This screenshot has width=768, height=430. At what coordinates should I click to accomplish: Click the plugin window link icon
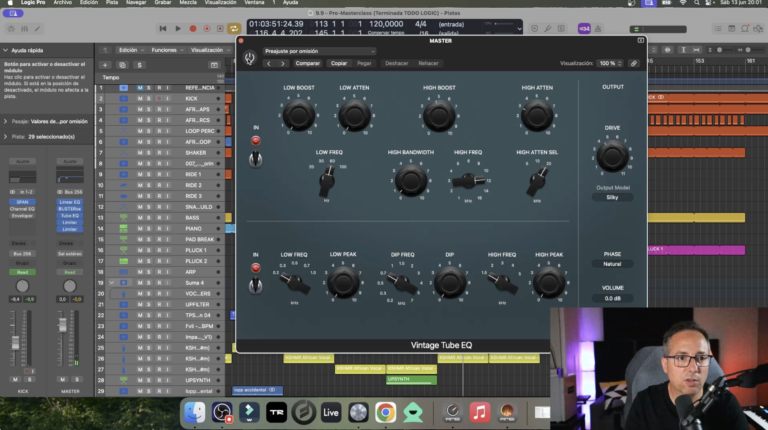tap(634, 63)
